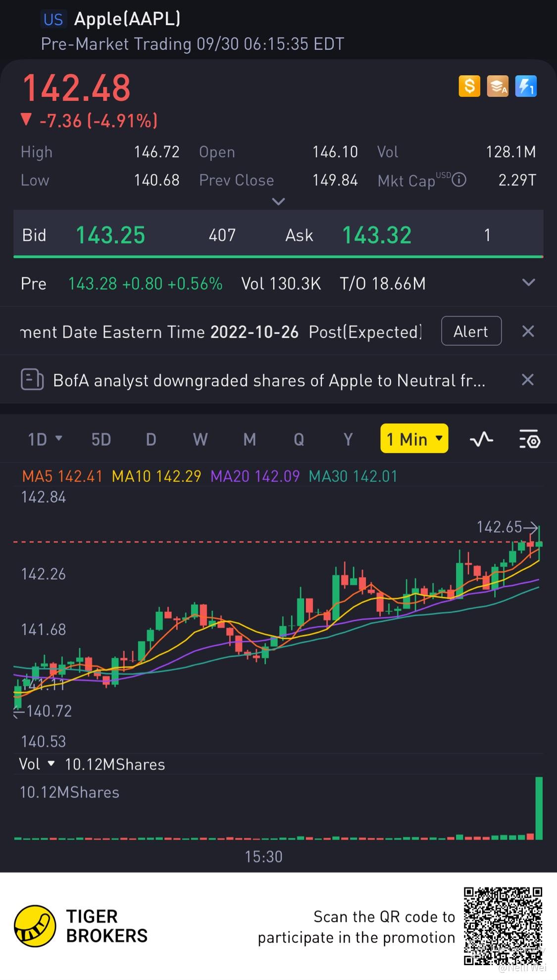Open the BofA analyst downgrade news

point(269,380)
